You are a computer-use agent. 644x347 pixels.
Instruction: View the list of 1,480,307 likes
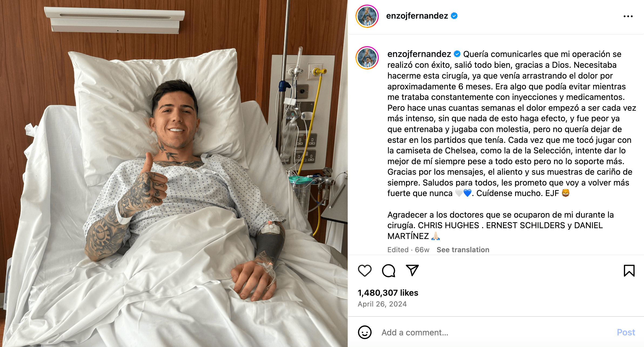[388, 293]
